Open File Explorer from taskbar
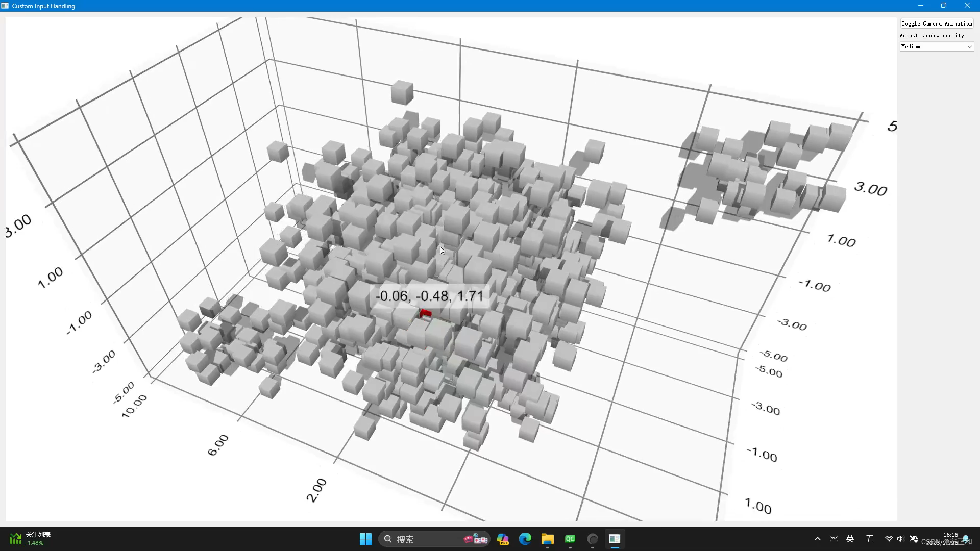 point(548,539)
